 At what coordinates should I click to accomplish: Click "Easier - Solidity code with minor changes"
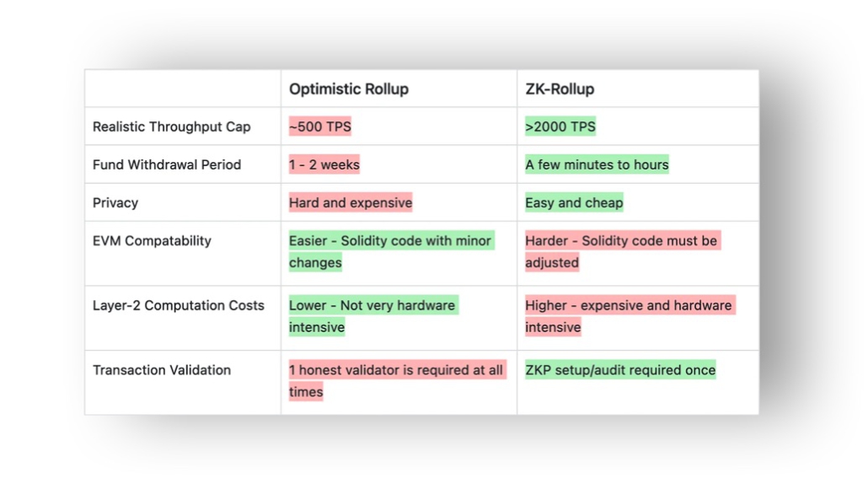point(389,241)
